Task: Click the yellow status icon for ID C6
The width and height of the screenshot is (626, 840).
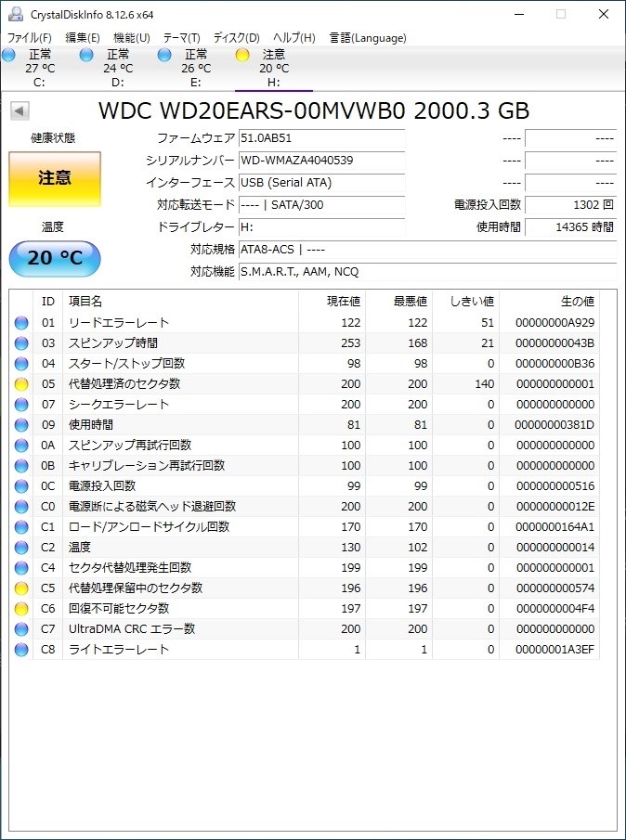Action: 21,609
